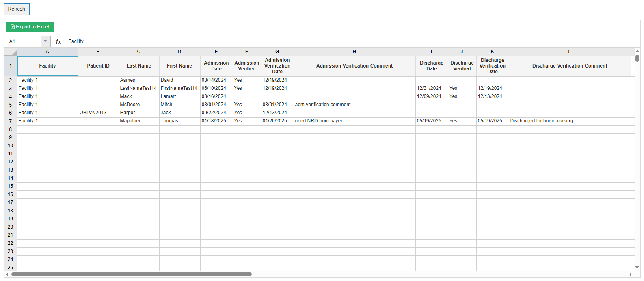The width and height of the screenshot is (644, 281).
Task: Select row 1 header
Action: [11, 66]
